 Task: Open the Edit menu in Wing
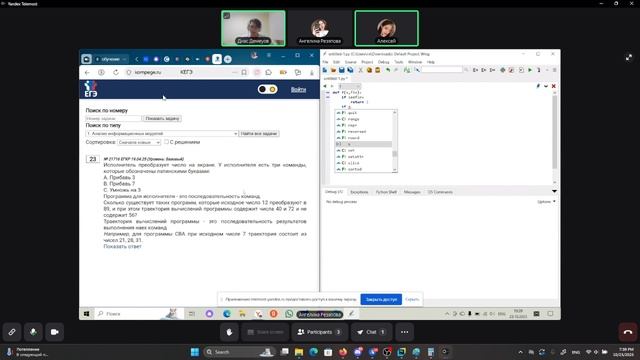pyautogui.click(x=336, y=62)
